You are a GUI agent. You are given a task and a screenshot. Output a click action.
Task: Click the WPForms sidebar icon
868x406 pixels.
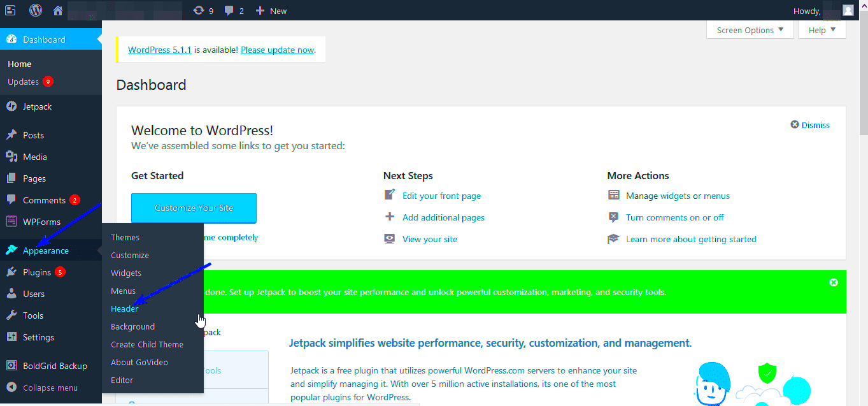11,222
